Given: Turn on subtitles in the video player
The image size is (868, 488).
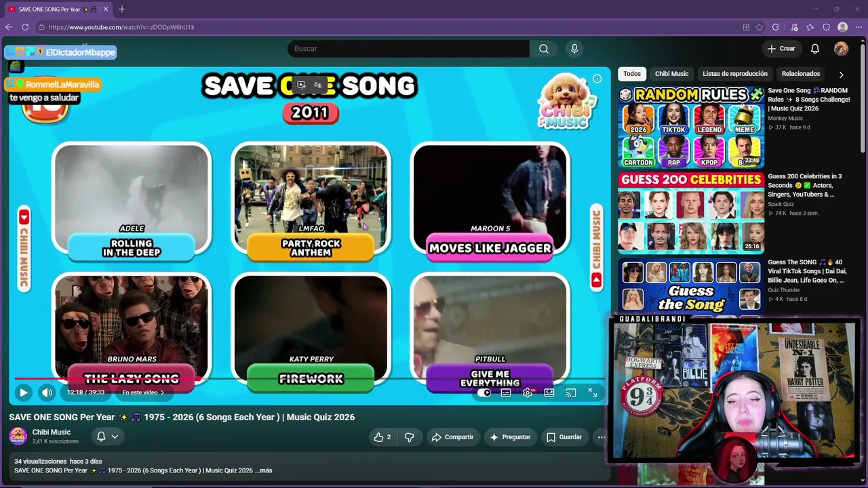Looking at the screenshot, I should tap(506, 392).
